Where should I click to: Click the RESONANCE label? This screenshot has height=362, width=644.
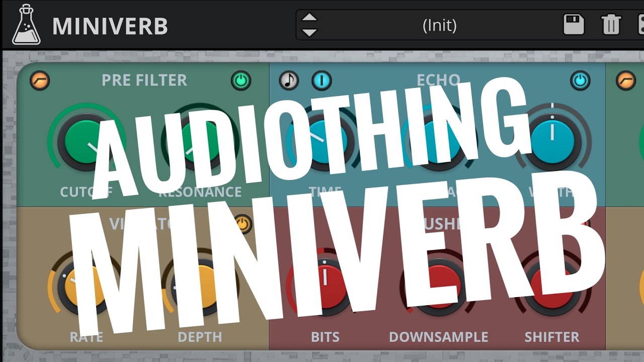click(x=200, y=192)
